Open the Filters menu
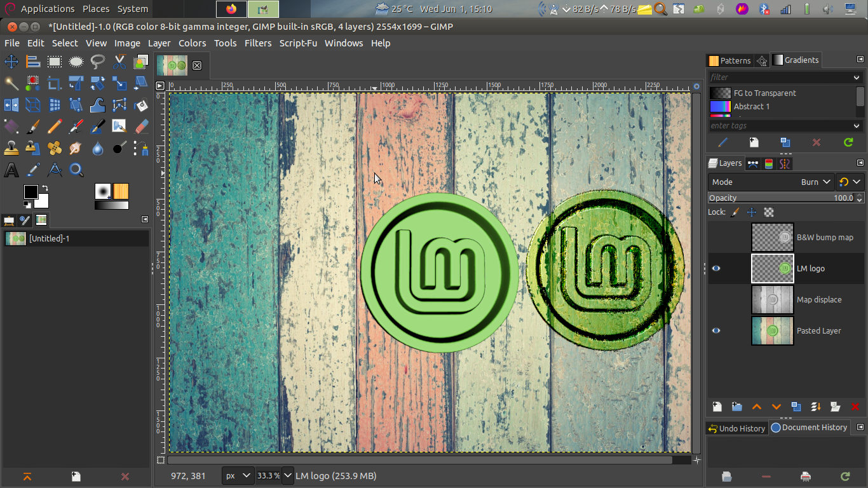This screenshot has height=488, width=868. pos(257,43)
